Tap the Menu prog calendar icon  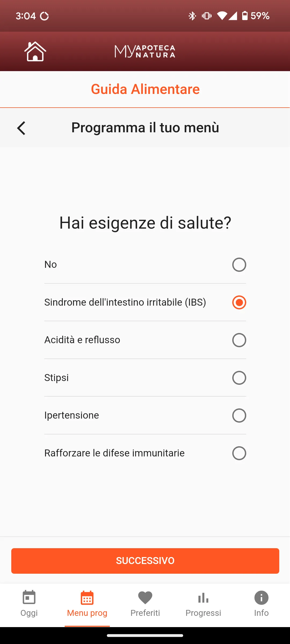[x=87, y=598]
